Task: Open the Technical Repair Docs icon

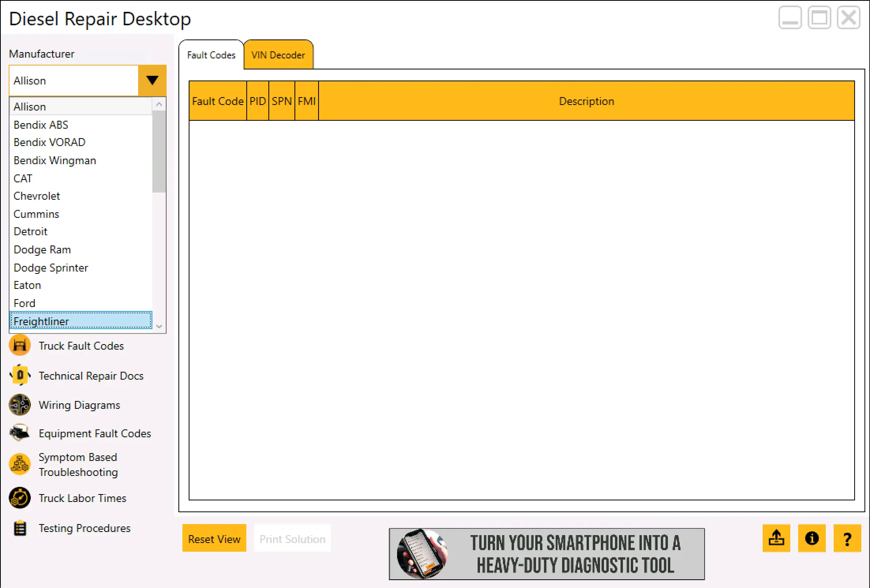Action: (20, 375)
